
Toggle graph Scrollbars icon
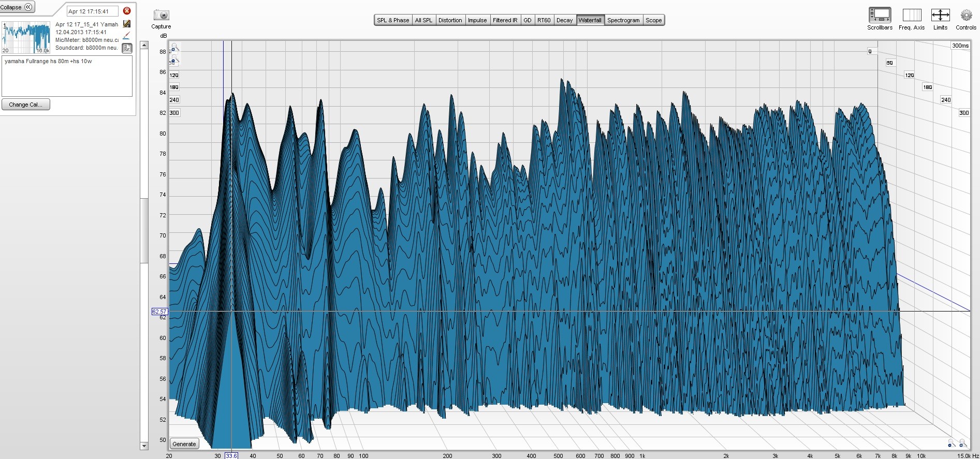880,15
